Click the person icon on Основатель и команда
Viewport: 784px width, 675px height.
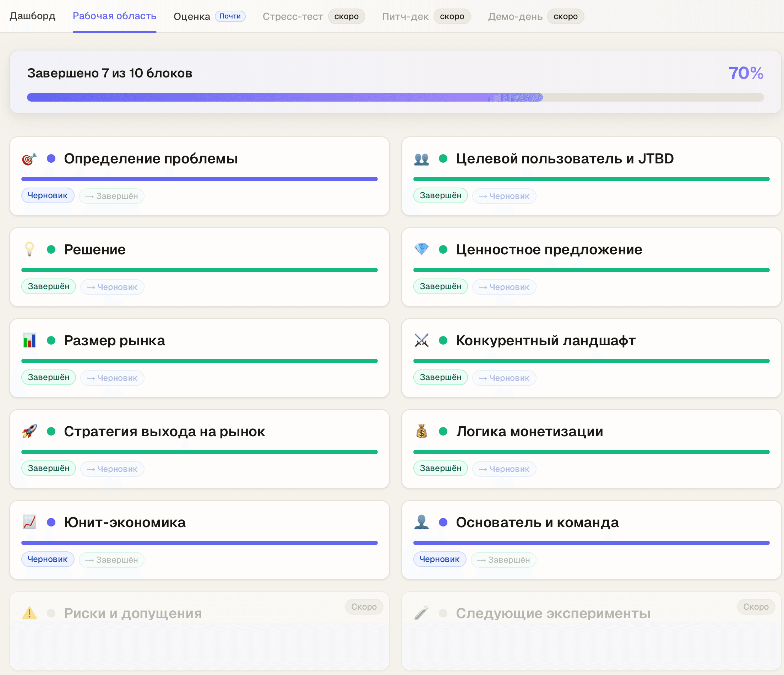point(421,523)
